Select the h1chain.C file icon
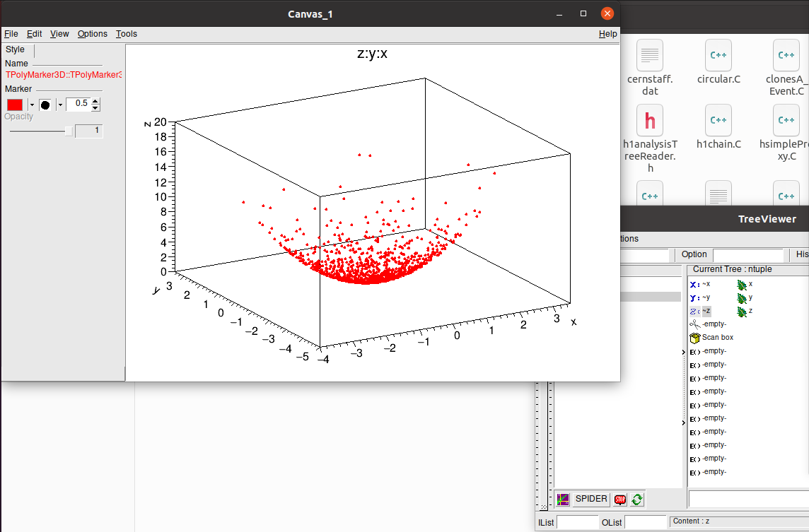 (x=718, y=120)
